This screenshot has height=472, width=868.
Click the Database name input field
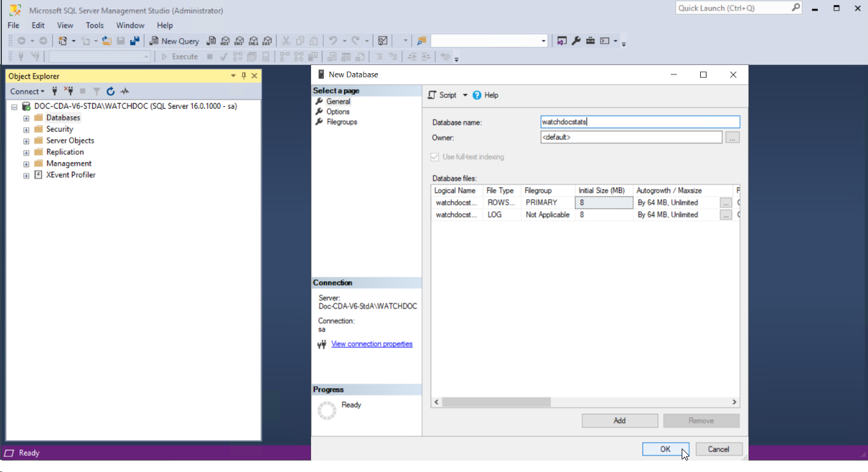point(640,122)
